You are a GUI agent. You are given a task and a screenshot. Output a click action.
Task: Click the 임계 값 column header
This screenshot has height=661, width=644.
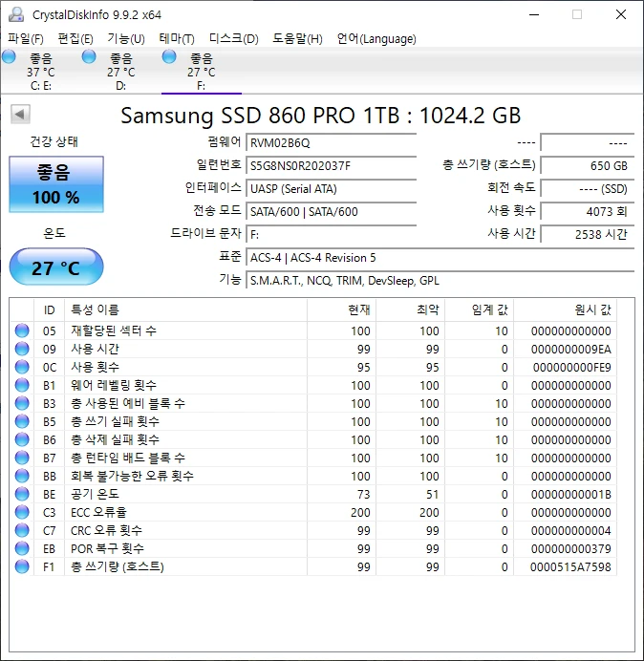point(479,310)
